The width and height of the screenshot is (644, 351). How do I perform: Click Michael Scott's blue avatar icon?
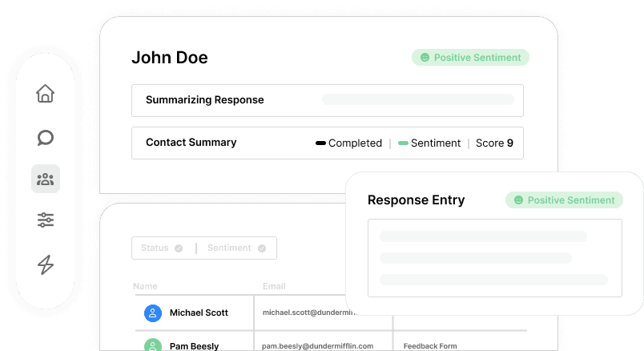click(x=153, y=313)
